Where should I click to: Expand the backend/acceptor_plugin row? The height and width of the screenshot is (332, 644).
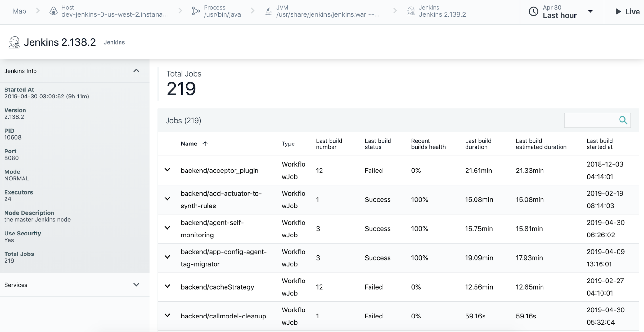coord(167,170)
